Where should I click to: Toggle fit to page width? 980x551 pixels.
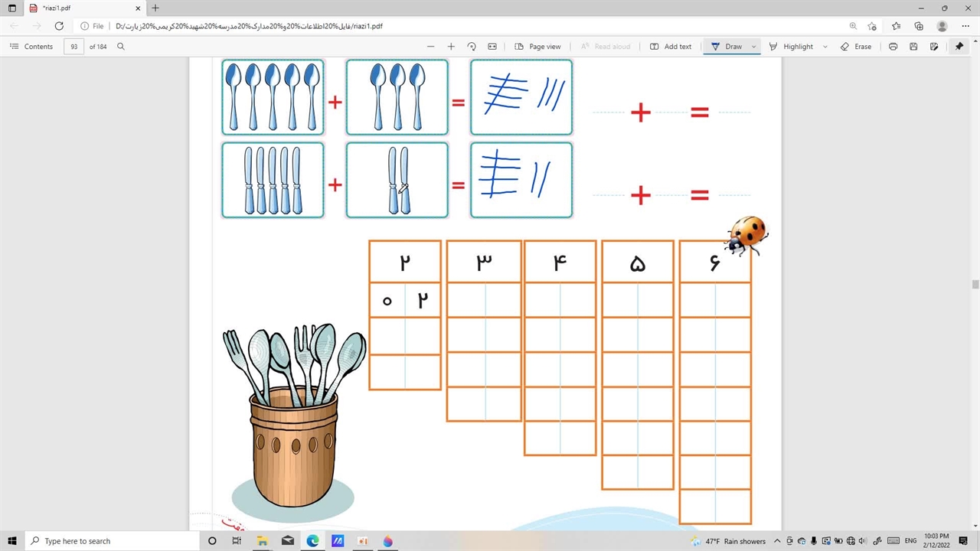pyautogui.click(x=492, y=47)
